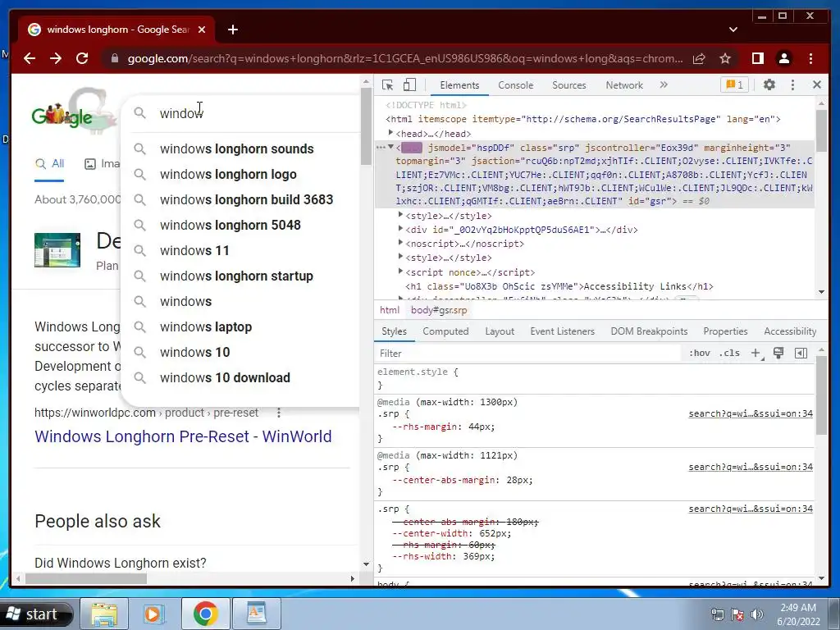Screen dimensions: 840x630
Task: Select the Computed styles tab
Action: tap(445, 331)
